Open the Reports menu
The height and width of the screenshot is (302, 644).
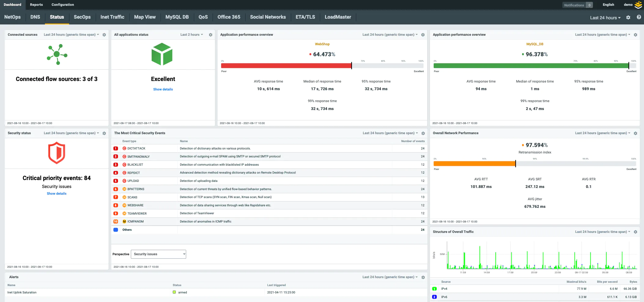(x=36, y=5)
